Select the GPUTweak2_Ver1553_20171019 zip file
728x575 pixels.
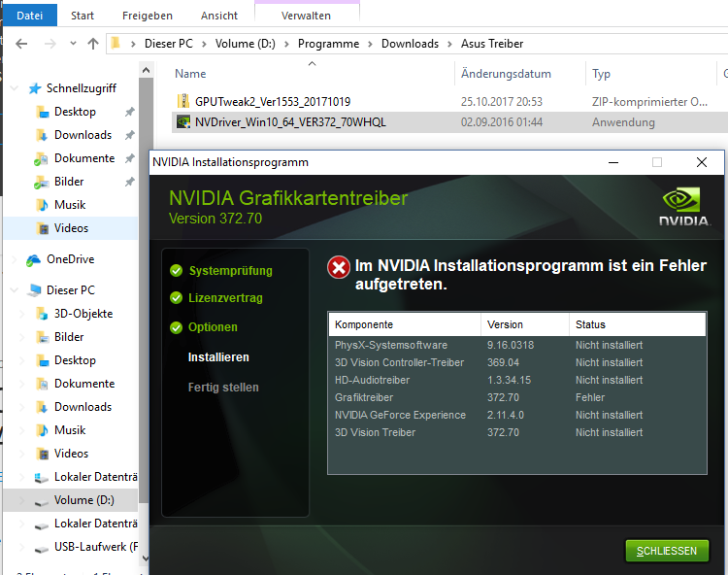coord(273,102)
